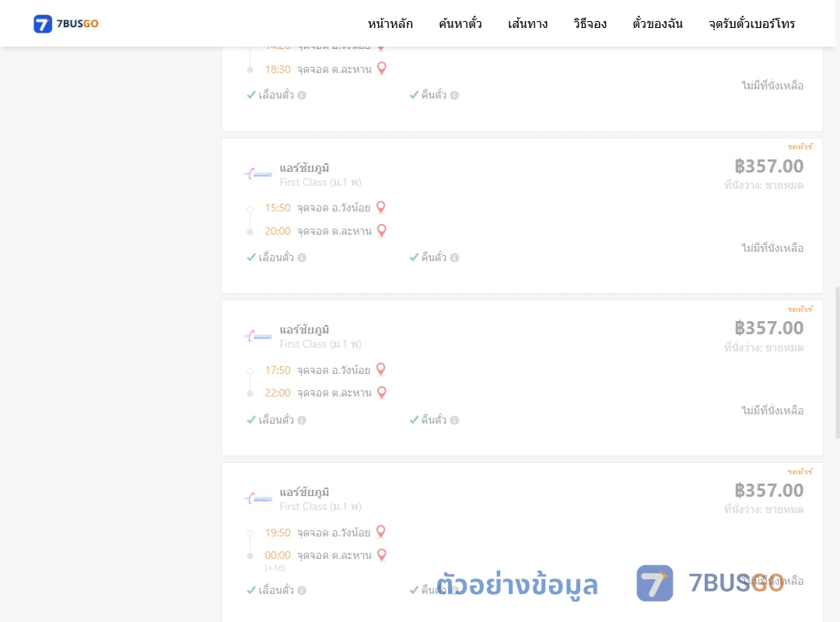Click ไม่มีที่นั่งเหลือ in the 17:50 departure card
This screenshot has width=840, height=622.
(772, 411)
